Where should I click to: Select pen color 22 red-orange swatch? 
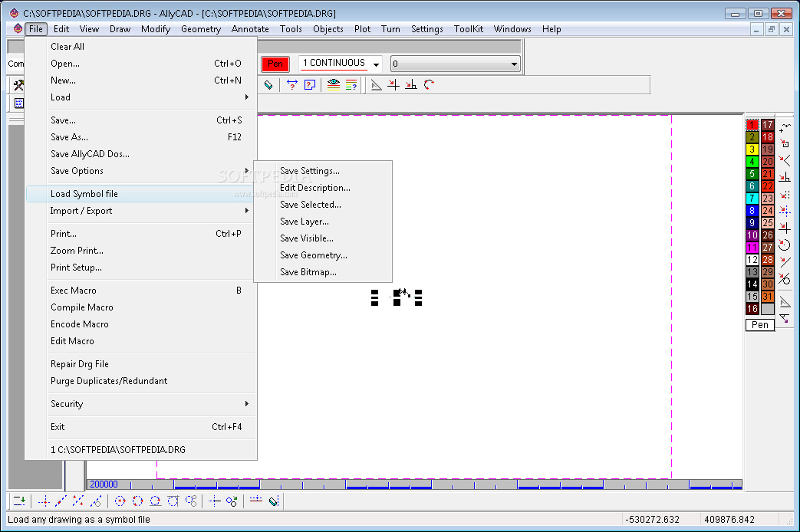click(x=768, y=186)
